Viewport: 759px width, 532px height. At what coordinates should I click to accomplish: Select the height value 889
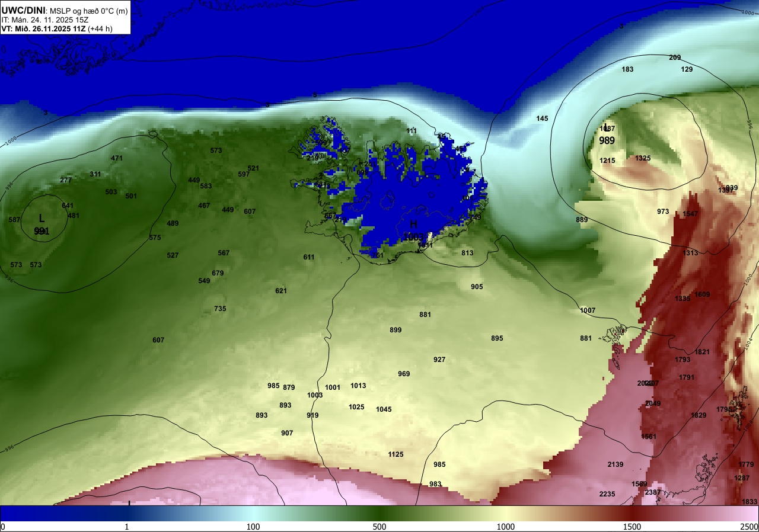coord(582,220)
